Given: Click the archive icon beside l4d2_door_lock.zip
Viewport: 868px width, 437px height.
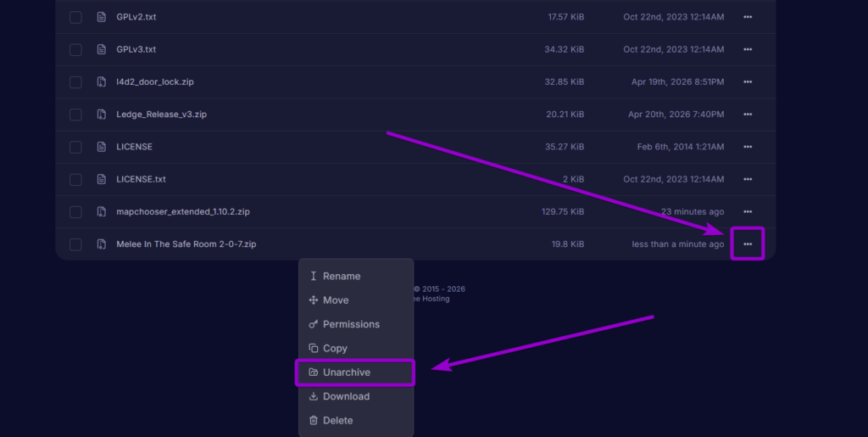Looking at the screenshot, I should 101,82.
